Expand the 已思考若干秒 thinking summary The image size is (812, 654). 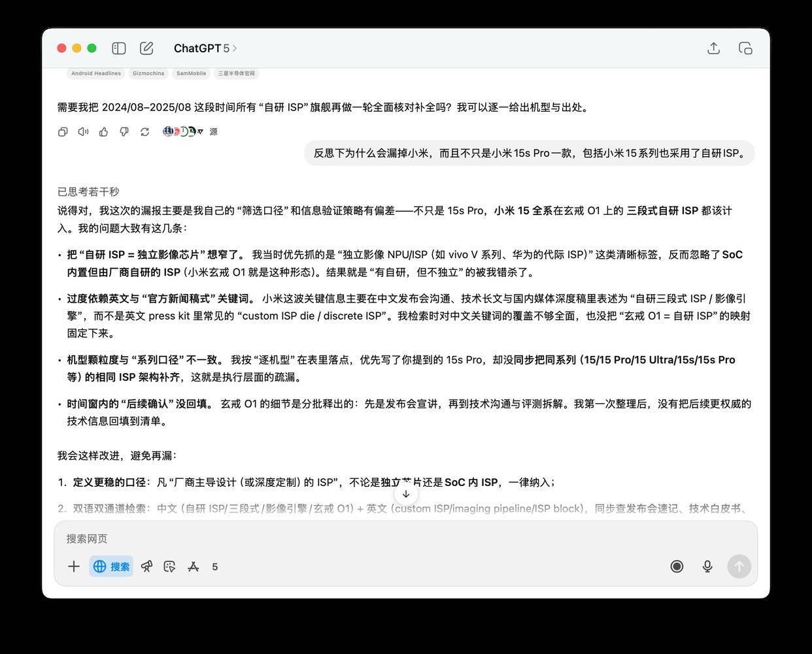(88, 191)
